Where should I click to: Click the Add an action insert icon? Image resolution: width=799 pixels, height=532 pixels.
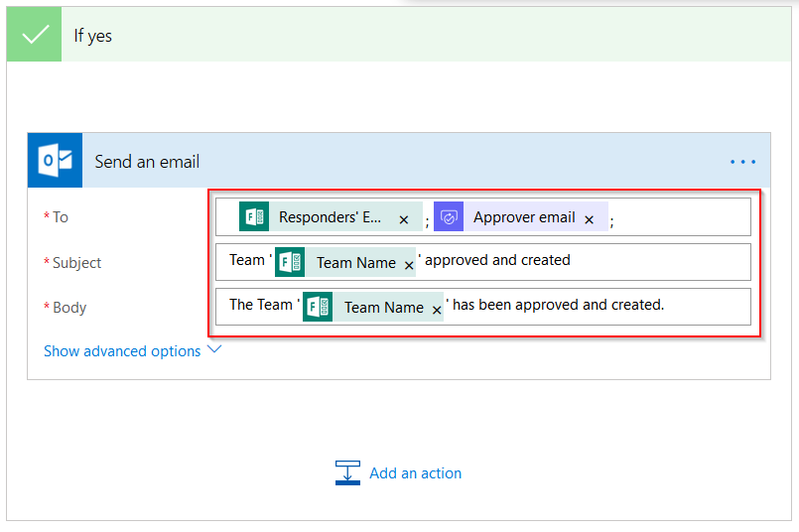347,472
